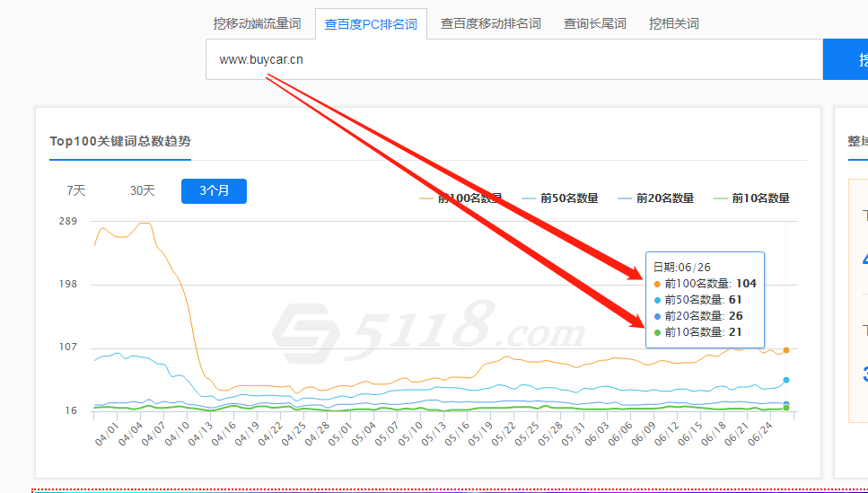This screenshot has height=493, width=868.
Task: Click the 198 y-axis value
Action: coord(68,284)
